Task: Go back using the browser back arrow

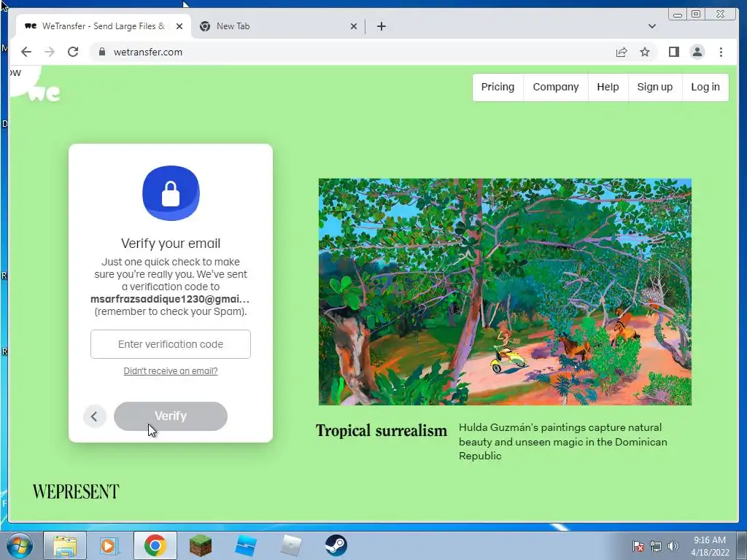Action: (26, 52)
